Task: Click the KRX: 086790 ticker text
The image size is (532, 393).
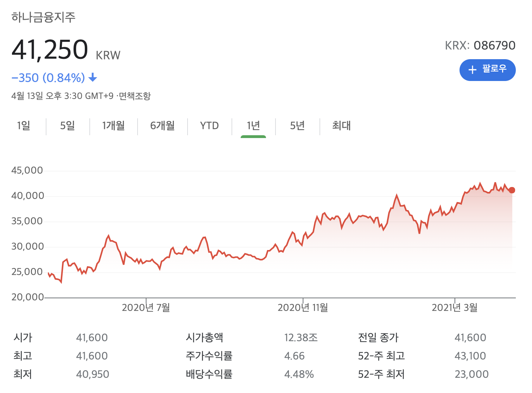Action: click(x=480, y=45)
